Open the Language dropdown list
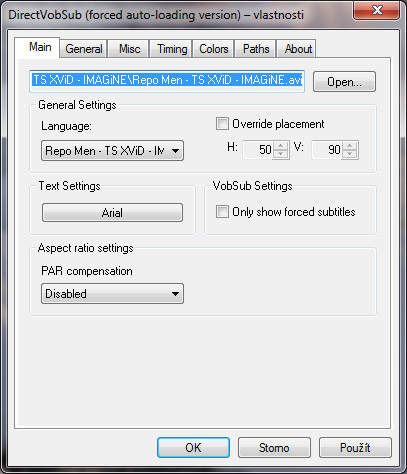 112,151
